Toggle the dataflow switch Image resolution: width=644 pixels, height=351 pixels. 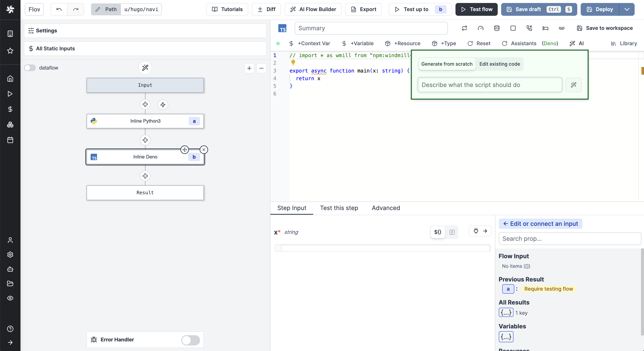[x=30, y=68]
